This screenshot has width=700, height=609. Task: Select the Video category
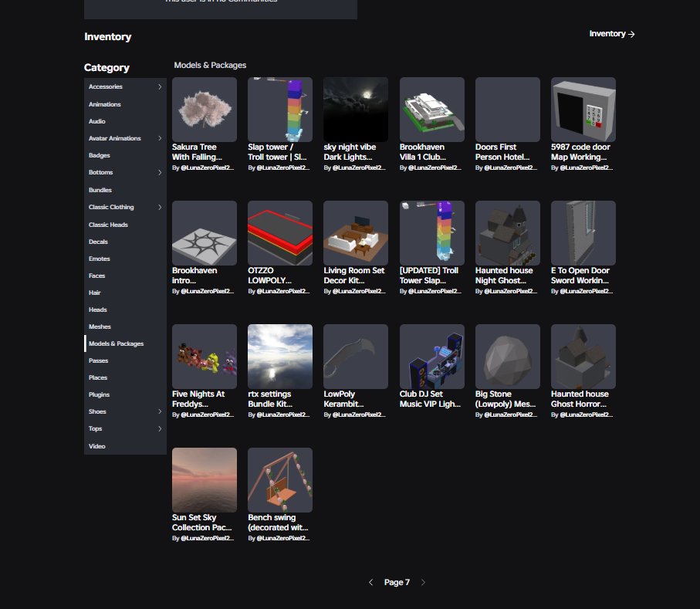tap(126, 446)
